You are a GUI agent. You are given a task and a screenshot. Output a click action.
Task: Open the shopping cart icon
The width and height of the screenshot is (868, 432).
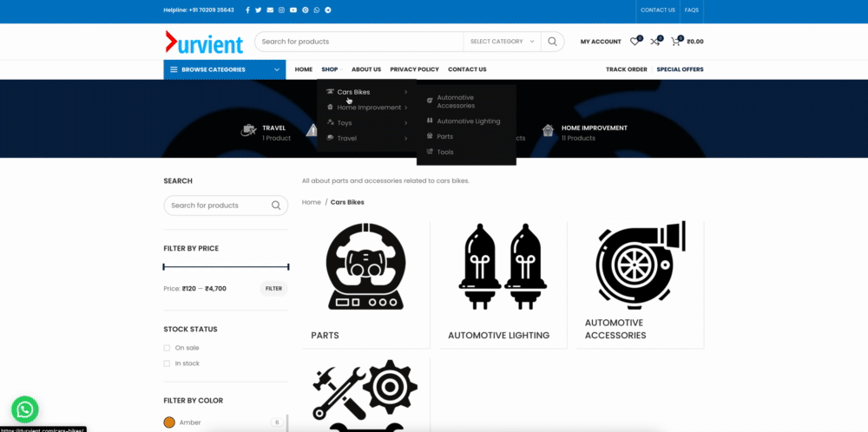675,42
